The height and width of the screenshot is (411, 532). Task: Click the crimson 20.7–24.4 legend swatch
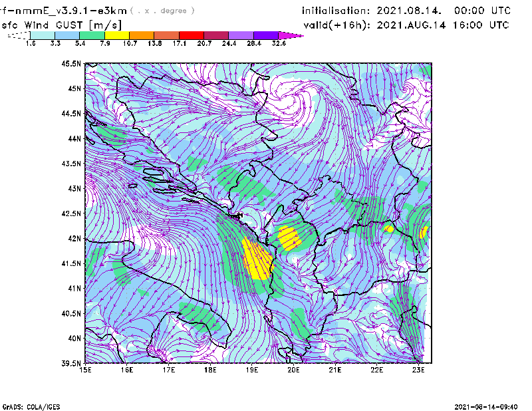coord(216,35)
